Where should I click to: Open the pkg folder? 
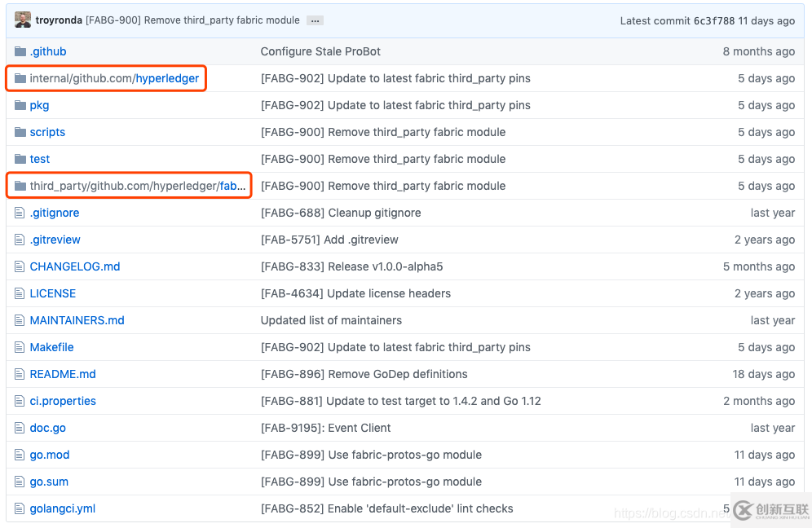[x=39, y=106]
